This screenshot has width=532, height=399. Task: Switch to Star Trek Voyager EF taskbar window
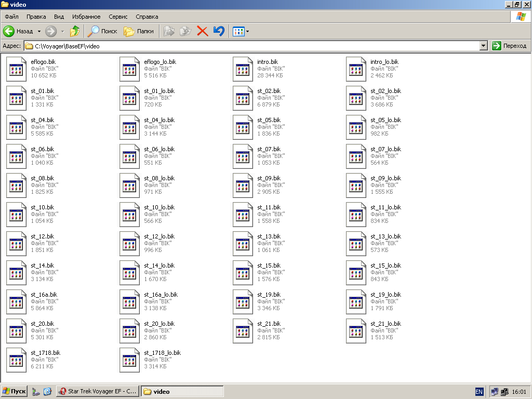point(97,391)
